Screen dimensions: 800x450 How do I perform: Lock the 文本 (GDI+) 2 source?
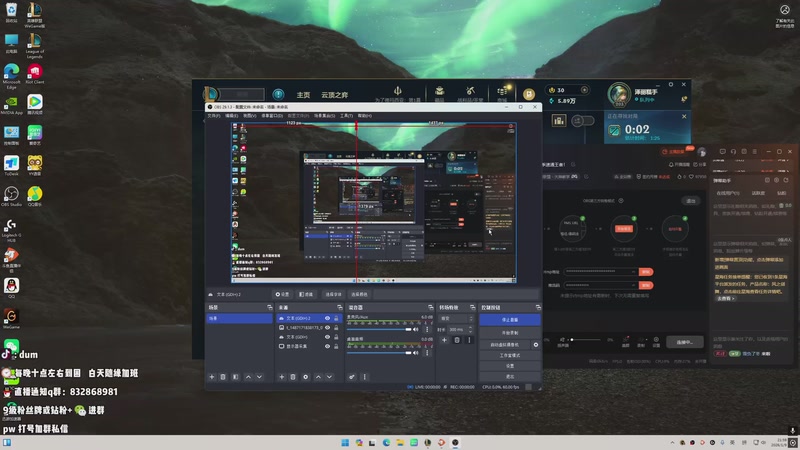point(336,318)
